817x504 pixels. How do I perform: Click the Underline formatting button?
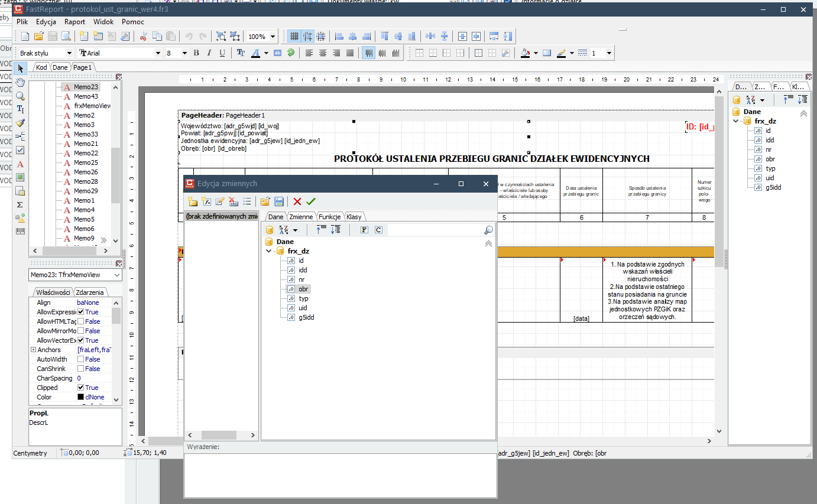coord(222,53)
